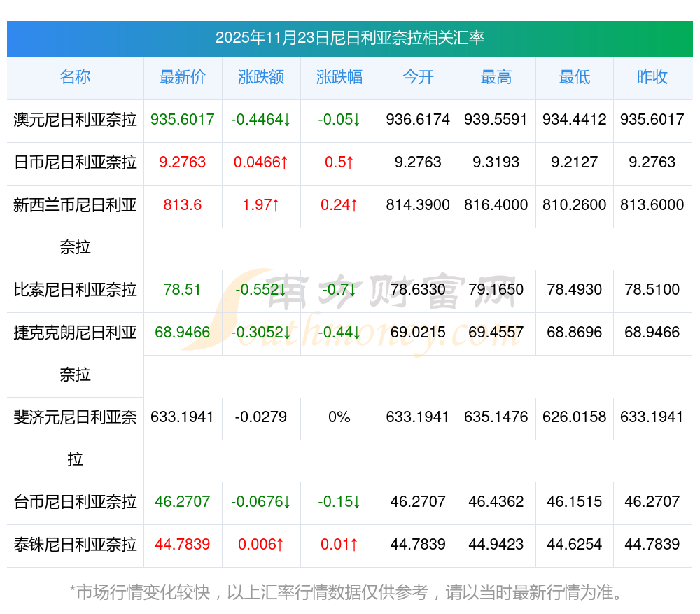Click the 今开 column header
This screenshot has width=700, height=614.
pyautogui.click(x=418, y=77)
